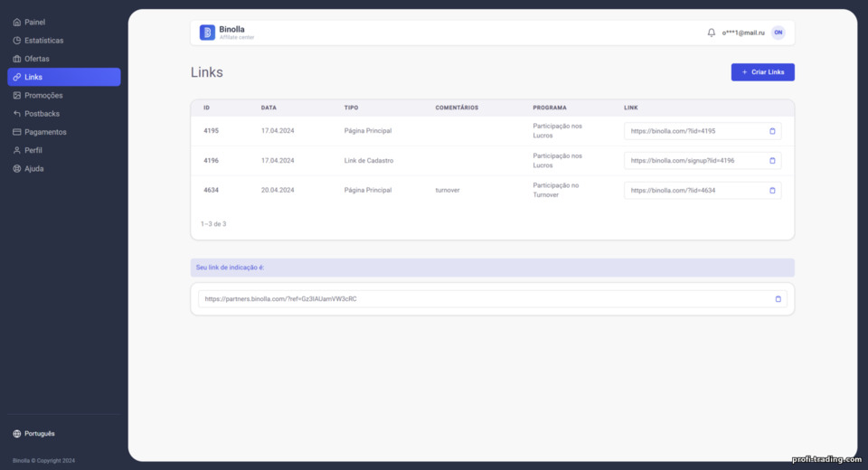The width and height of the screenshot is (868, 470).
Task: Click the ID column header
Action: tap(206, 108)
